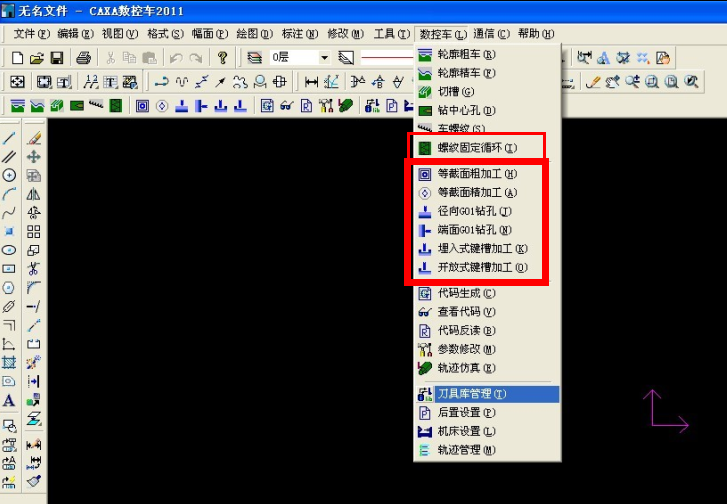The image size is (727, 504).
Task: Click the yellow question mark help icon
Action: pyautogui.click(x=223, y=57)
